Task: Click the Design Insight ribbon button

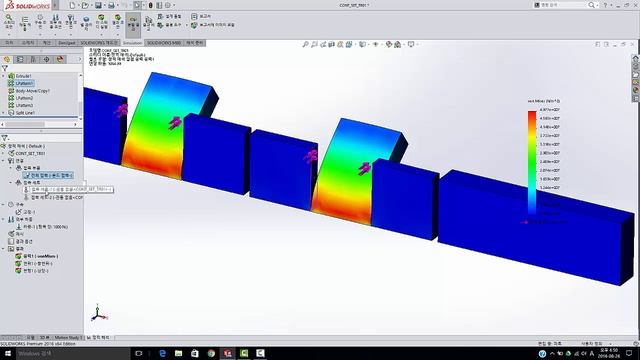Action: (x=169, y=16)
